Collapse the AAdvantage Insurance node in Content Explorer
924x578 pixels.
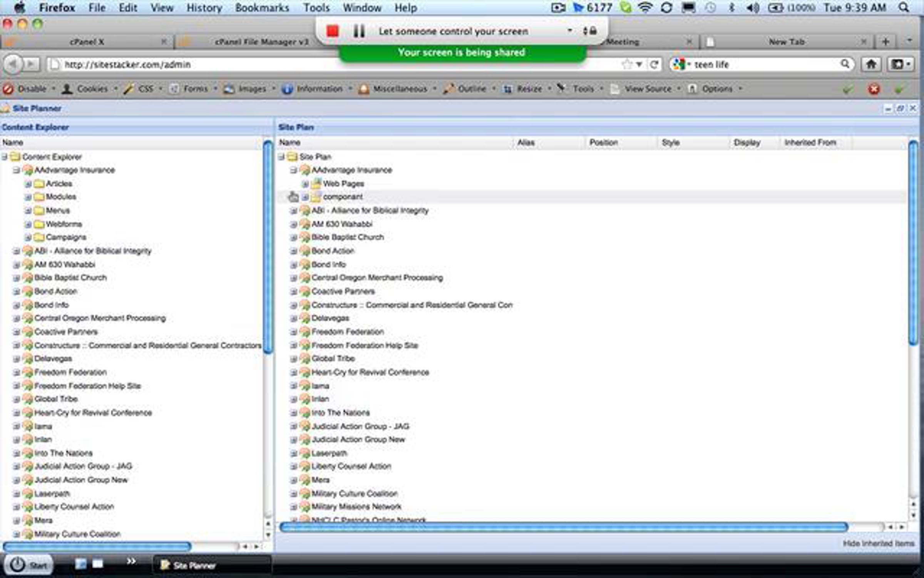(x=16, y=170)
